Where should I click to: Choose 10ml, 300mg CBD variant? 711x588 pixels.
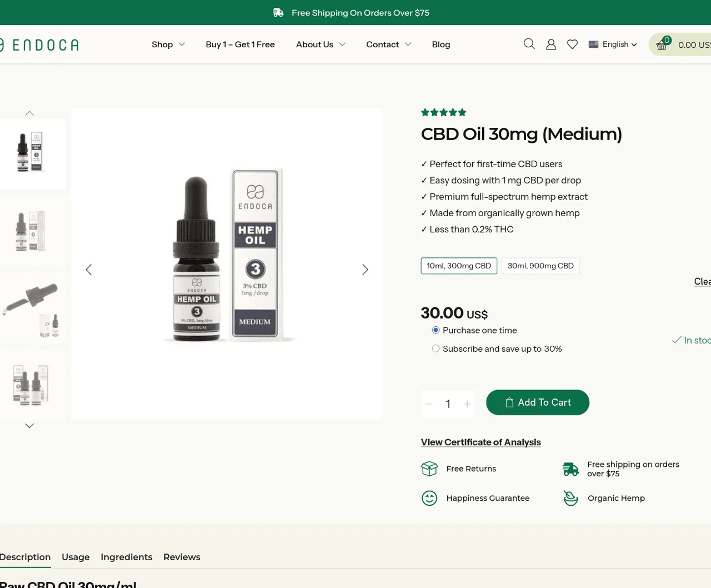459,266
